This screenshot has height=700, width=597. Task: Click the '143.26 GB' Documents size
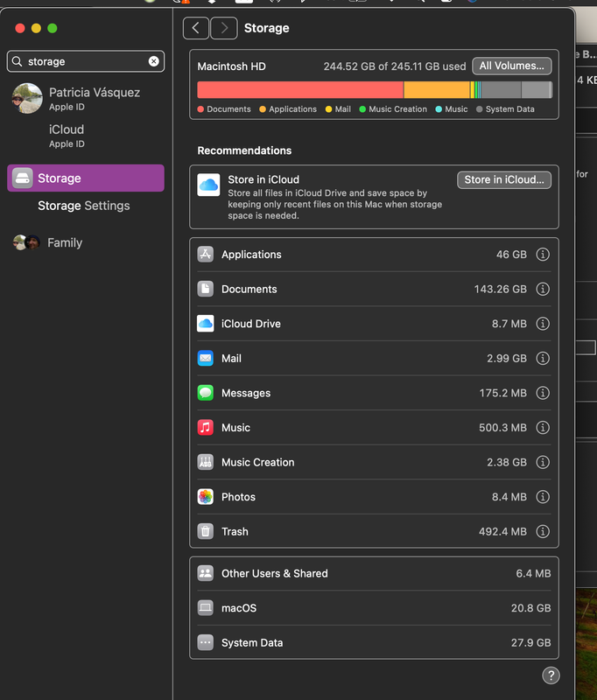point(500,290)
